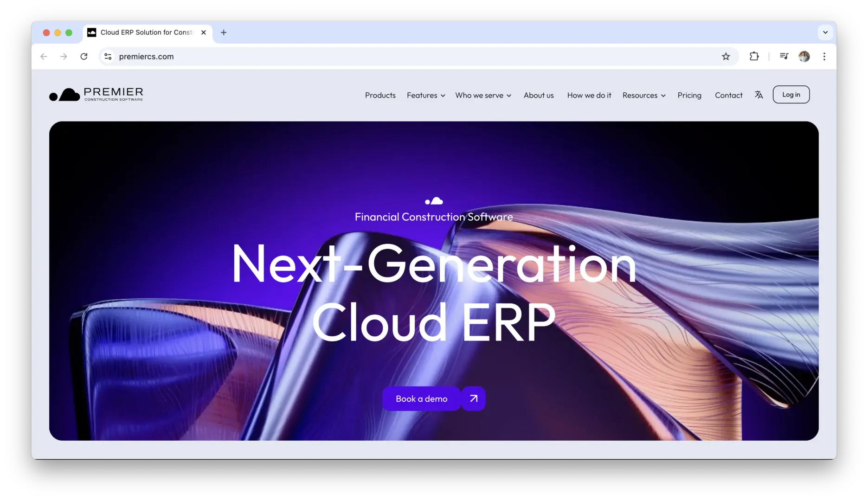Open Chrome three-dot menu

pos(824,57)
